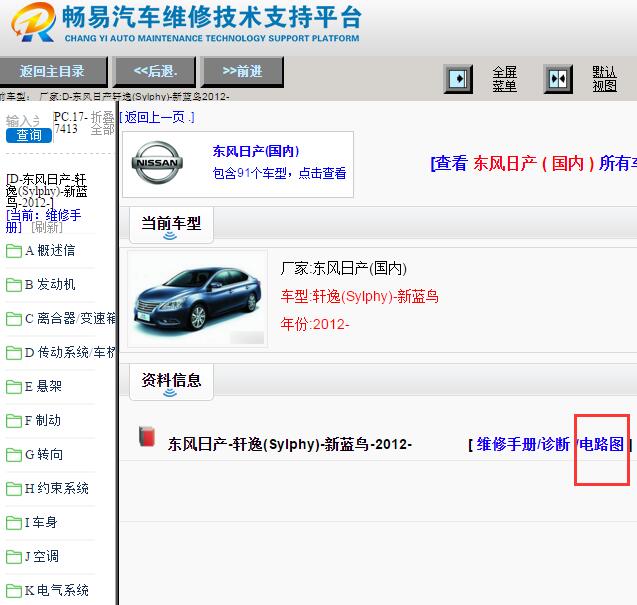The width and height of the screenshot is (637, 605).
Task: Click 年份:2012- text
Action: tap(315, 324)
